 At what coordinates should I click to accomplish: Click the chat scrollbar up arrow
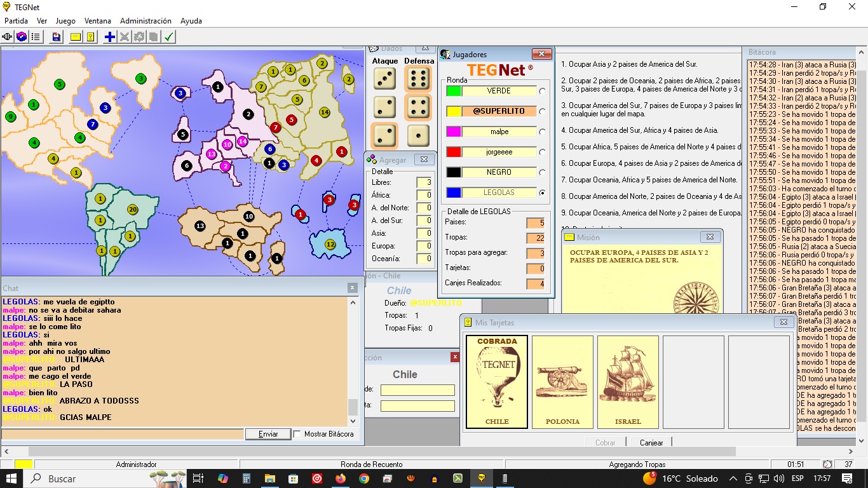pyautogui.click(x=353, y=302)
